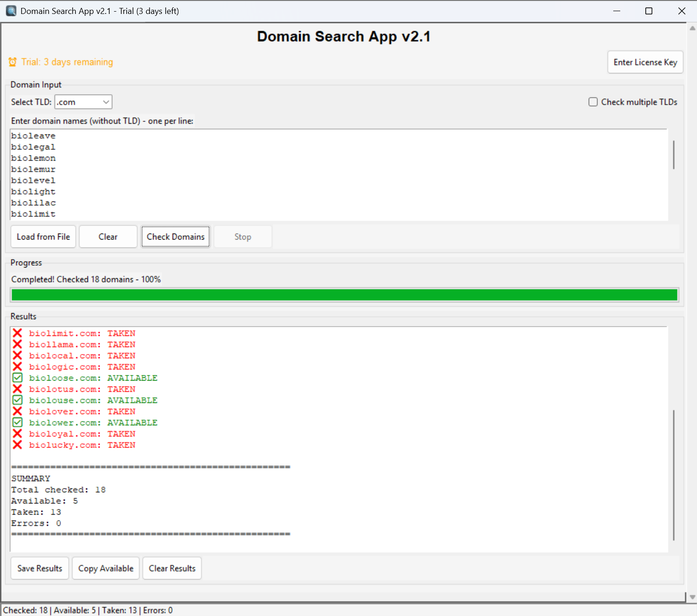The width and height of the screenshot is (697, 616).
Task: Click 'biolemon' in the domain list
Action: click(34, 158)
